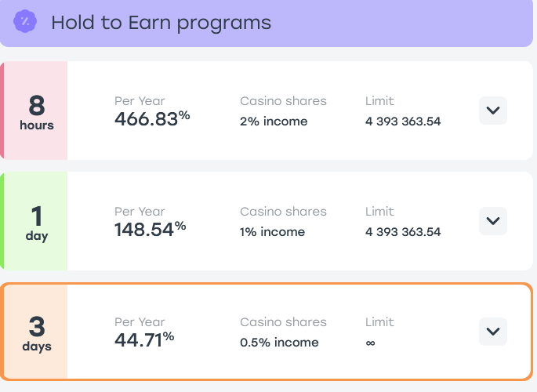Screen dimensions: 537x392
Task: Click the infinity limit symbol
Action: pos(370,343)
